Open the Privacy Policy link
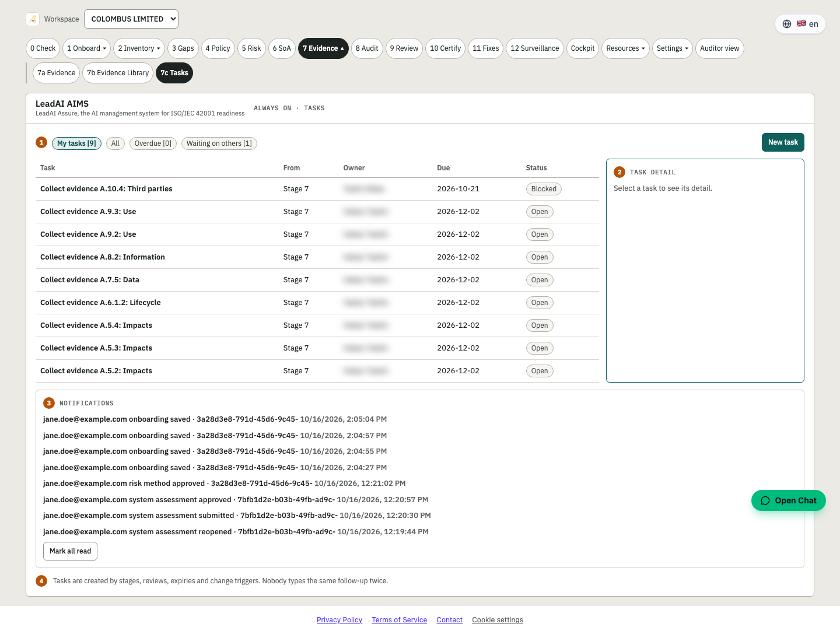The width and height of the screenshot is (840, 634). (339, 620)
